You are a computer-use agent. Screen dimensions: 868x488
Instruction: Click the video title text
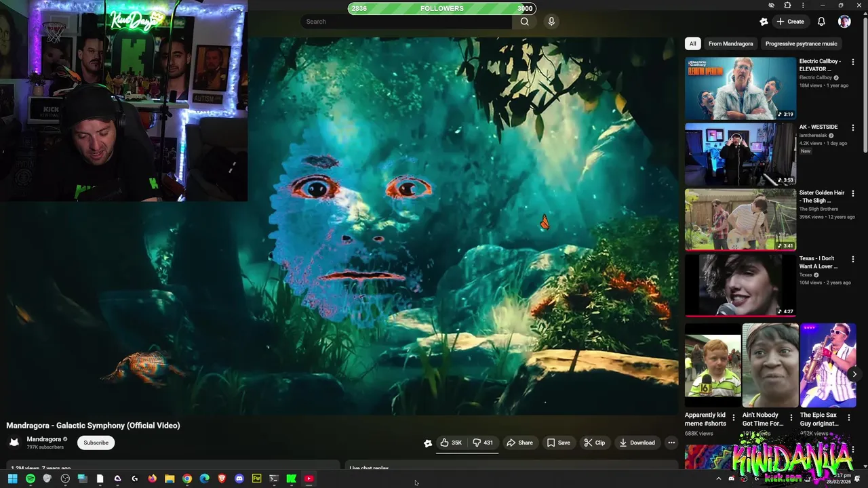coord(93,426)
